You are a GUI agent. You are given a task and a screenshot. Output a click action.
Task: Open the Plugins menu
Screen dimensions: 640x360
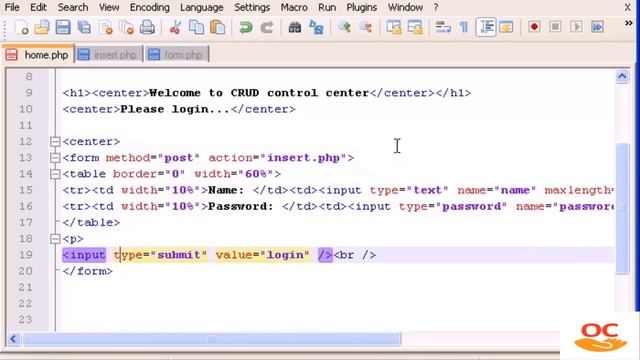[362, 7]
